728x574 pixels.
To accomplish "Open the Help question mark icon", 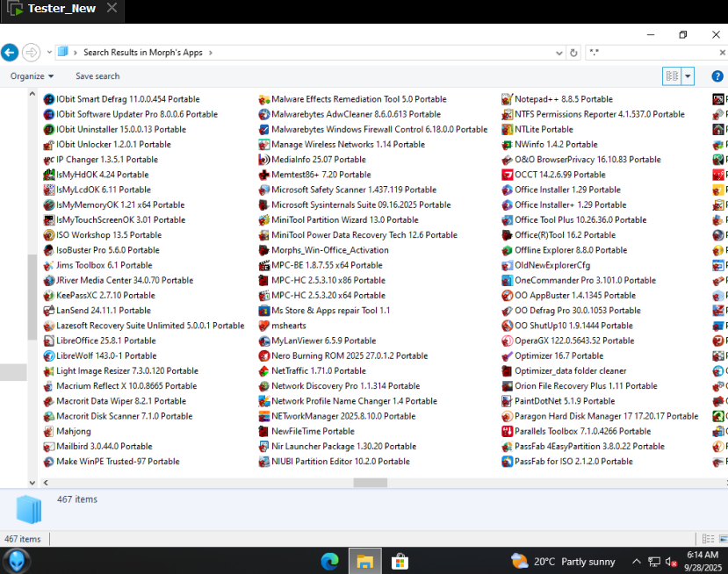I will point(717,76).
